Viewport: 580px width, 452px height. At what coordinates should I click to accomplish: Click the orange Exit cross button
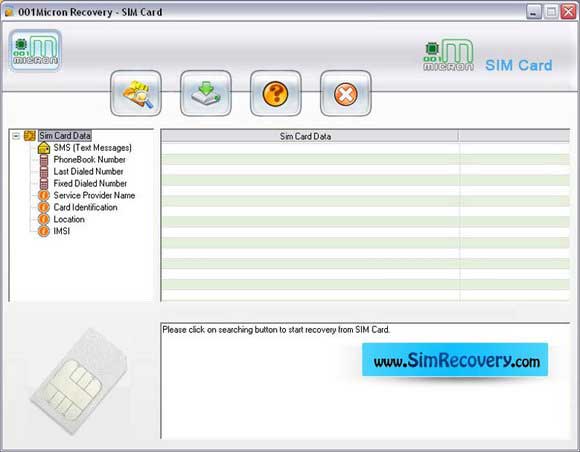(345, 93)
